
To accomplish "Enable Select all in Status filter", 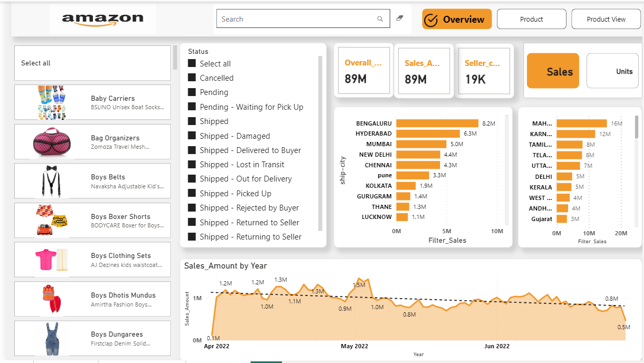I will click(192, 64).
